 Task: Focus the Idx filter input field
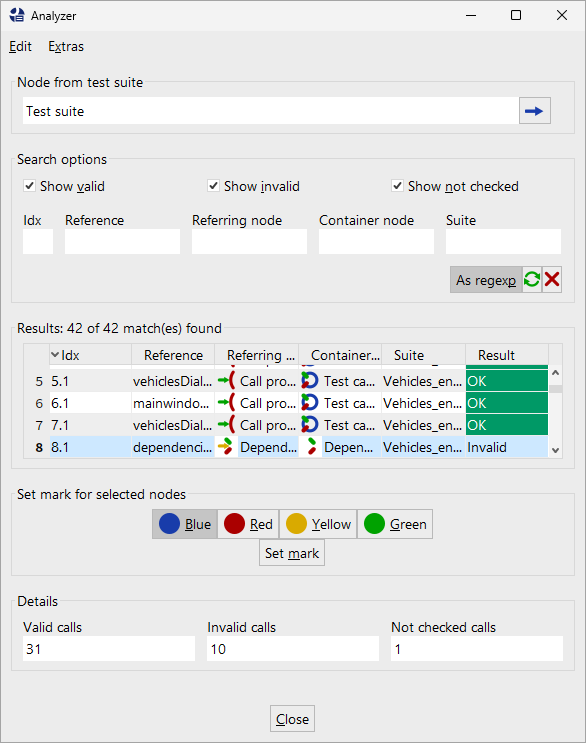coord(38,241)
